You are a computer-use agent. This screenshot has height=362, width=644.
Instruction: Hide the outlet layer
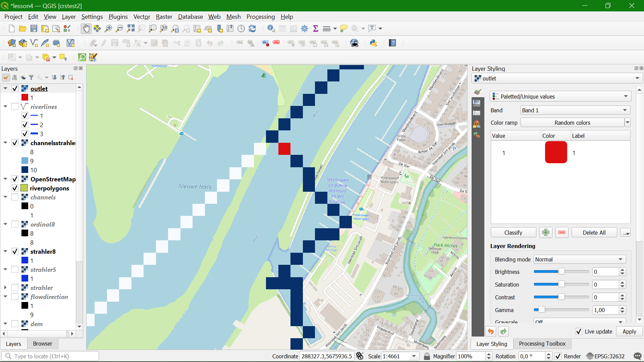(x=14, y=88)
